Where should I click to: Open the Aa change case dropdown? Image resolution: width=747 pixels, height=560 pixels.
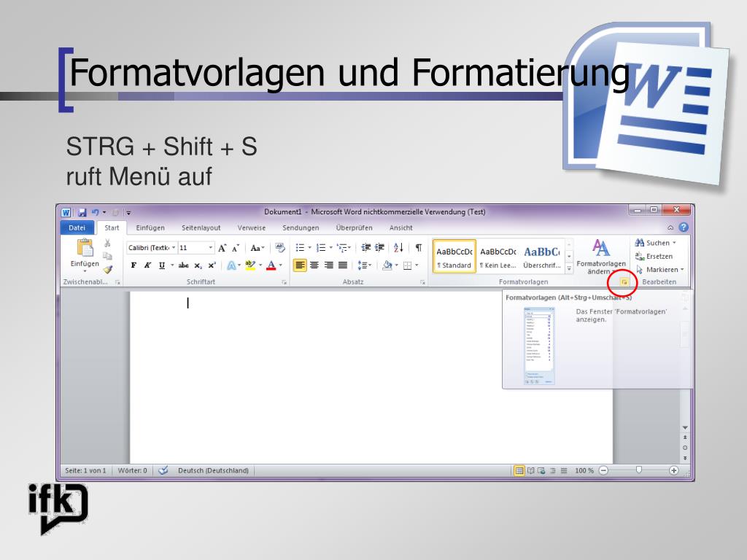tap(258, 248)
